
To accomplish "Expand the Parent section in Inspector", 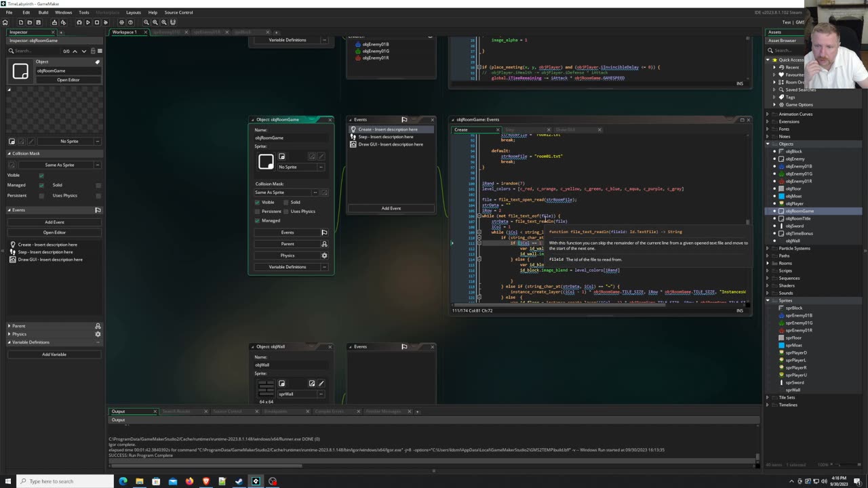I will 9,326.
